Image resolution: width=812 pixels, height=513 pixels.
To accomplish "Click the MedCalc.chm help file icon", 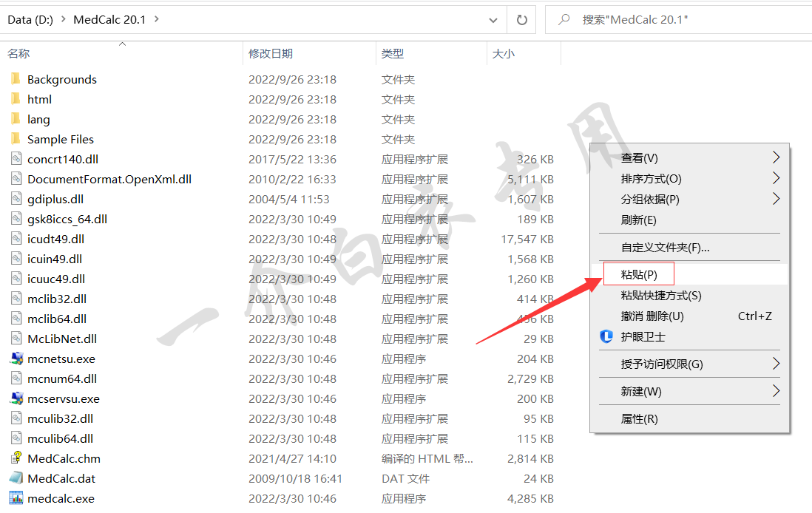I will [x=16, y=458].
